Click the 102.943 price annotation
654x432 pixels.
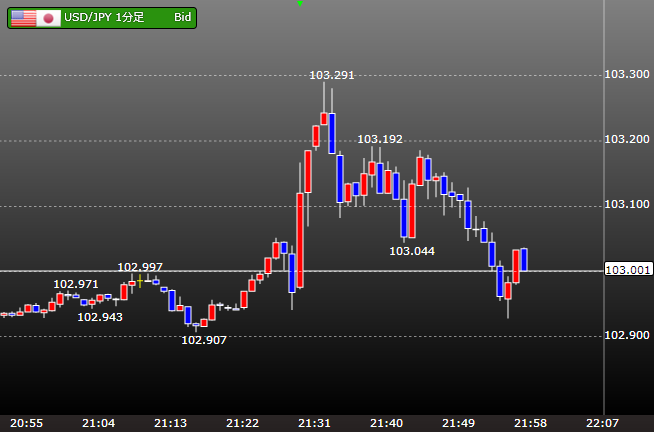(100, 317)
